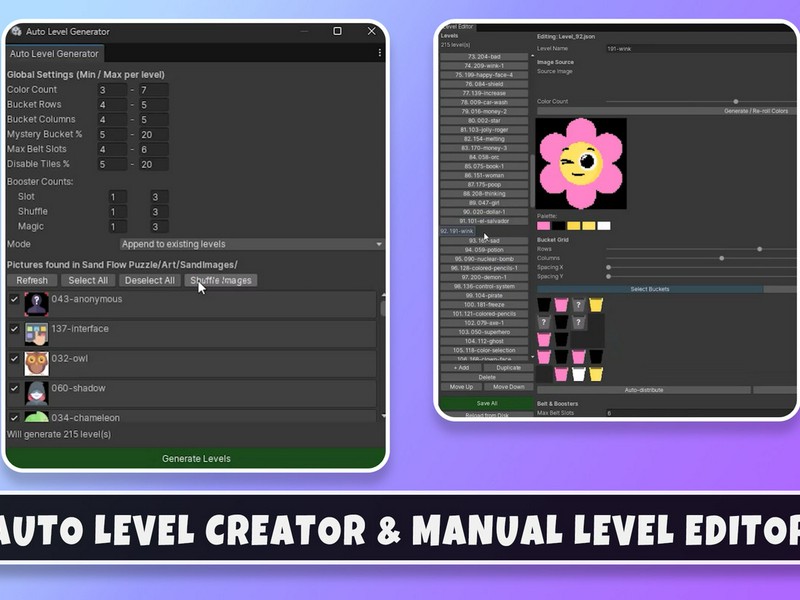Click the Move Up button
Screen dimensions: 800x600
pos(461,387)
